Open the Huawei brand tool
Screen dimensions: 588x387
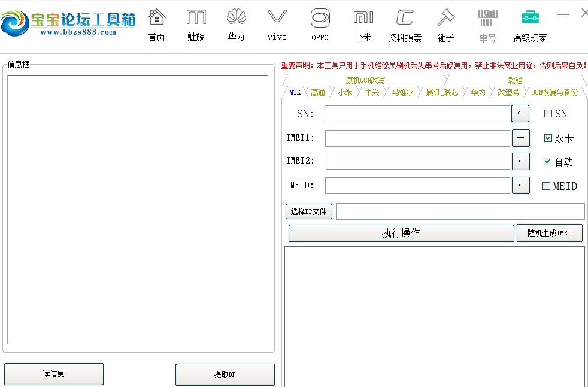(236, 24)
